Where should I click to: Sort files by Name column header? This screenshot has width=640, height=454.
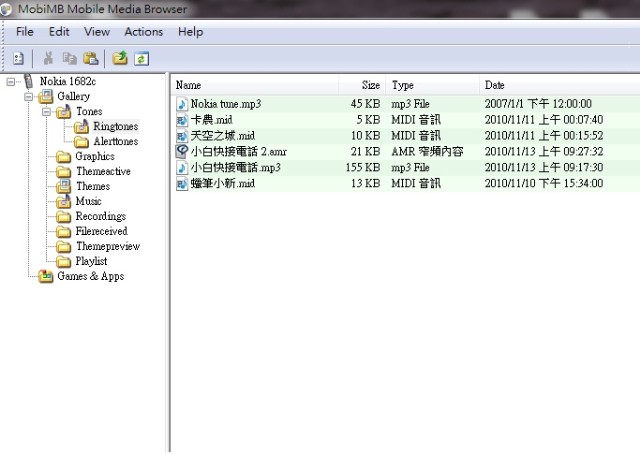[255, 85]
